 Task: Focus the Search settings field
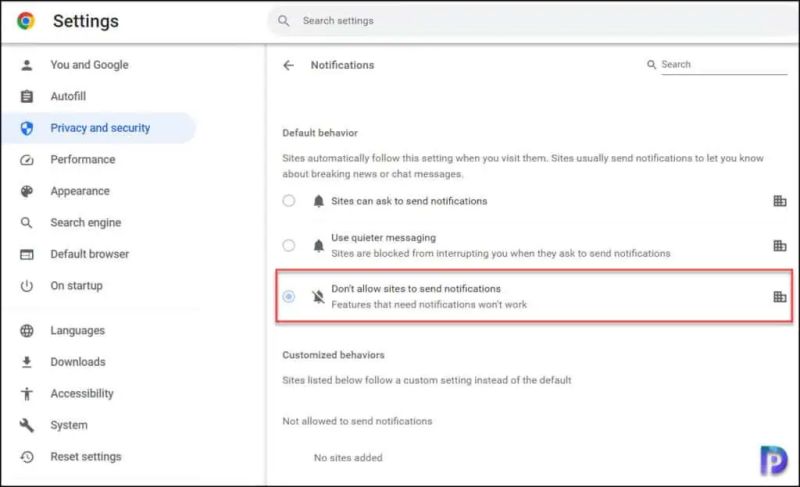click(533, 21)
